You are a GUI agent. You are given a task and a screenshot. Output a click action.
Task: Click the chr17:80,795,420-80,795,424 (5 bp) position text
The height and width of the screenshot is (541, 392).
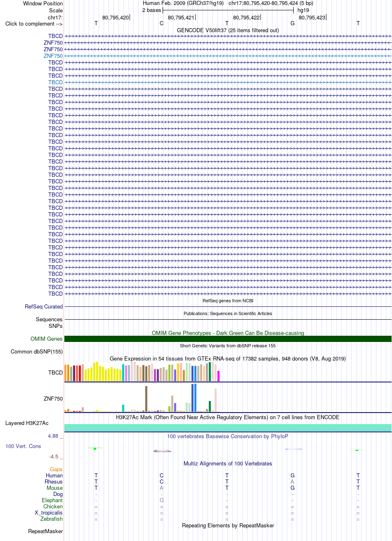pyautogui.click(x=271, y=3)
